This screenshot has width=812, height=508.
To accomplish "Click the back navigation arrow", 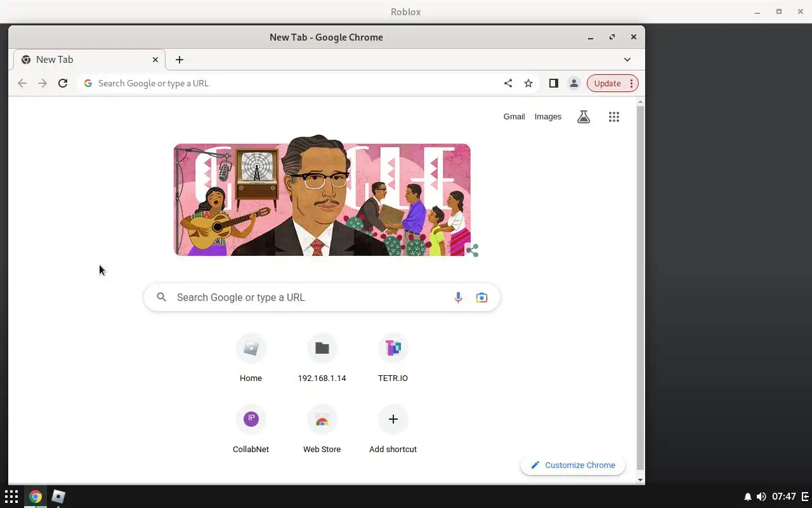I will [22, 83].
